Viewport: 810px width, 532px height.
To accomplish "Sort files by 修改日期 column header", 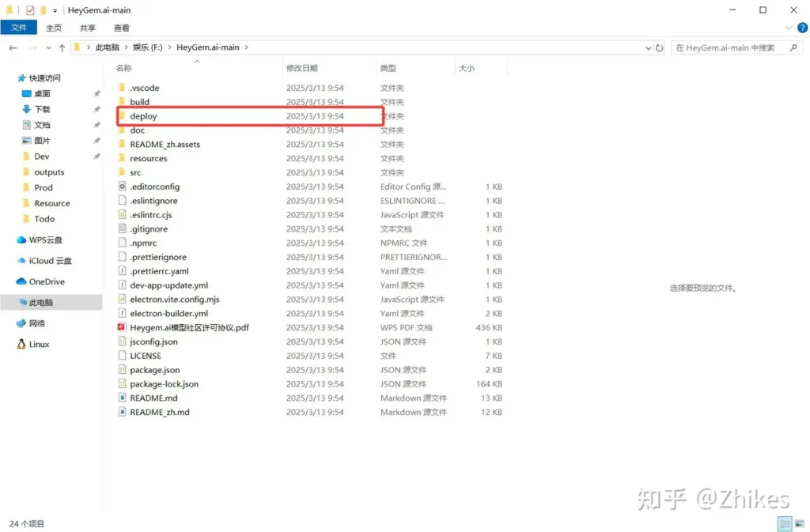I will (x=302, y=68).
